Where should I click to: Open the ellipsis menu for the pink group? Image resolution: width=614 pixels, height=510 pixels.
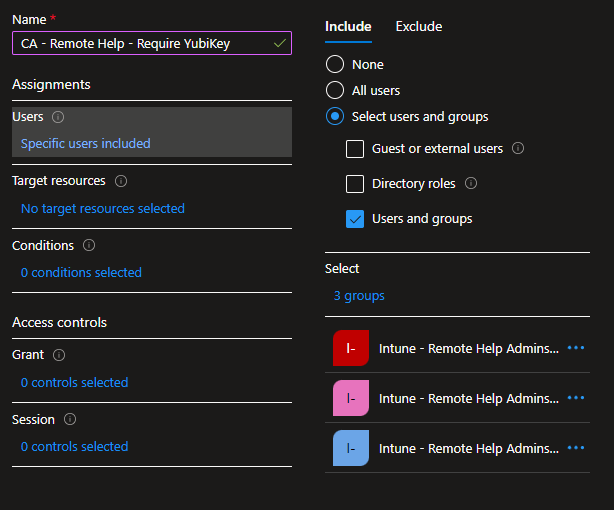coord(575,398)
